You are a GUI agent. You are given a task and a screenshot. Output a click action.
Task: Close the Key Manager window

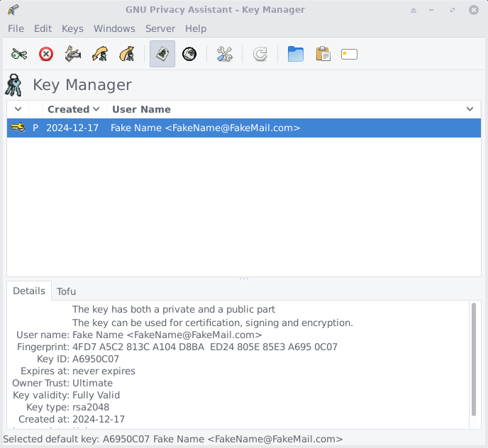[474, 10]
